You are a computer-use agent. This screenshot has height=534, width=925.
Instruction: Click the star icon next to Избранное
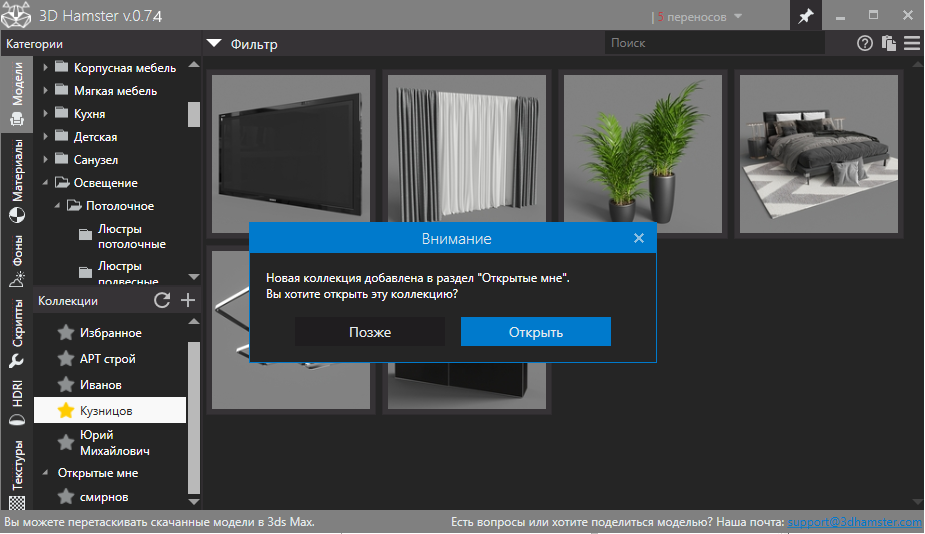point(66,333)
